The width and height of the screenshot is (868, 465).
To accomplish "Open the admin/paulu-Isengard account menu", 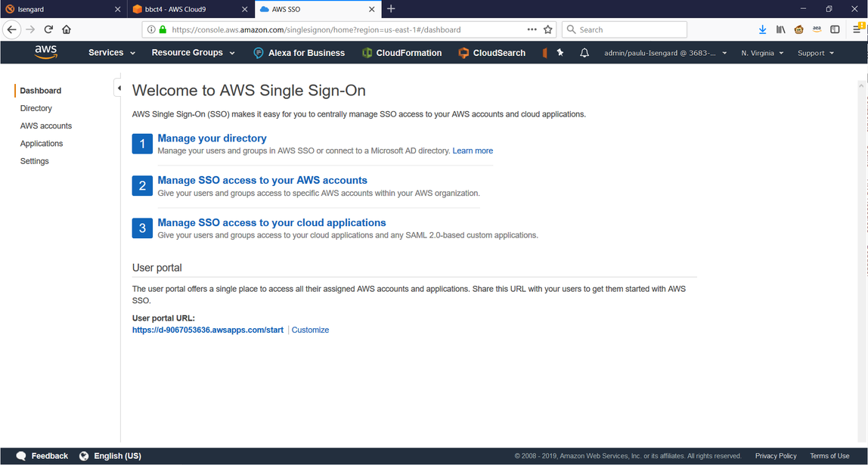I will (x=665, y=53).
